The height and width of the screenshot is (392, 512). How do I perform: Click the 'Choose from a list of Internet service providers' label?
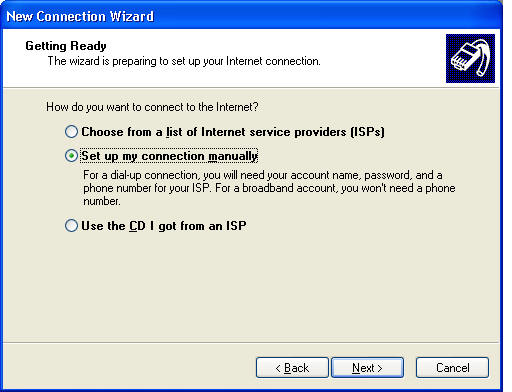coord(233,132)
